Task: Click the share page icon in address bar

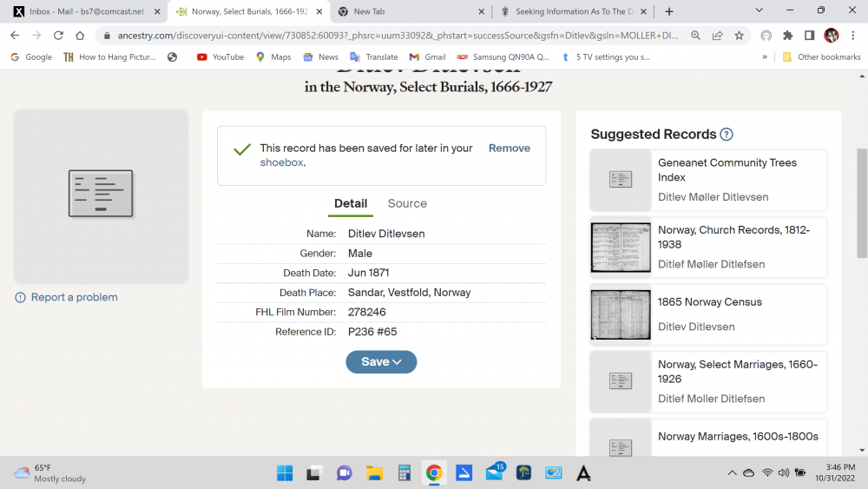Action: pyautogui.click(x=718, y=36)
